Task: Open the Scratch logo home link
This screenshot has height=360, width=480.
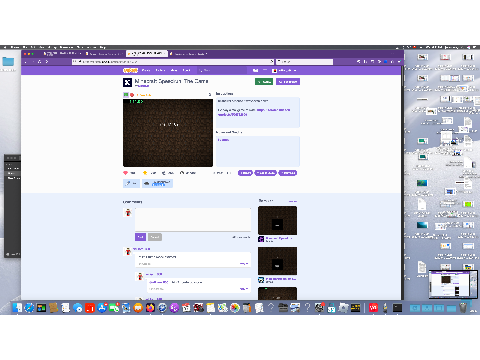Action: tap(130, 70)
